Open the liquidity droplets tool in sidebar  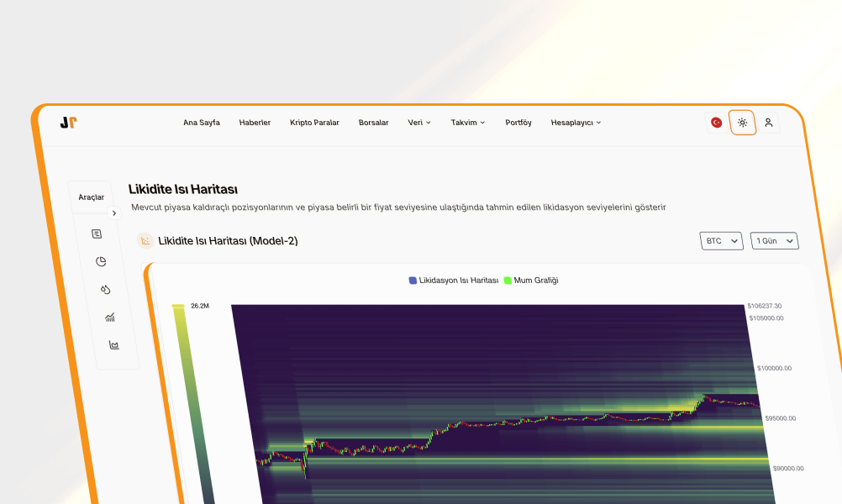coord(105,289)
